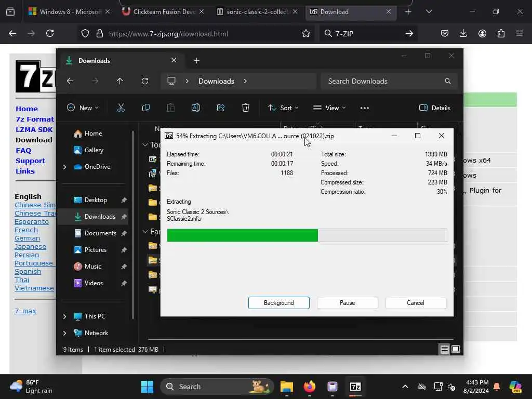Viewport: 532px width, 399px height.
Task: Open Music in navigation pane
Action: coord(92,267)
